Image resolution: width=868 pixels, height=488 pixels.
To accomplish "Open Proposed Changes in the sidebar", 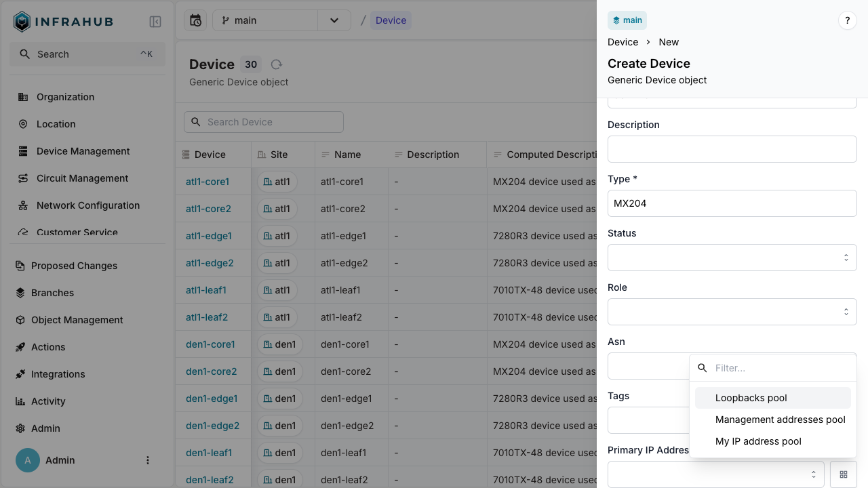I will point(74,266).
